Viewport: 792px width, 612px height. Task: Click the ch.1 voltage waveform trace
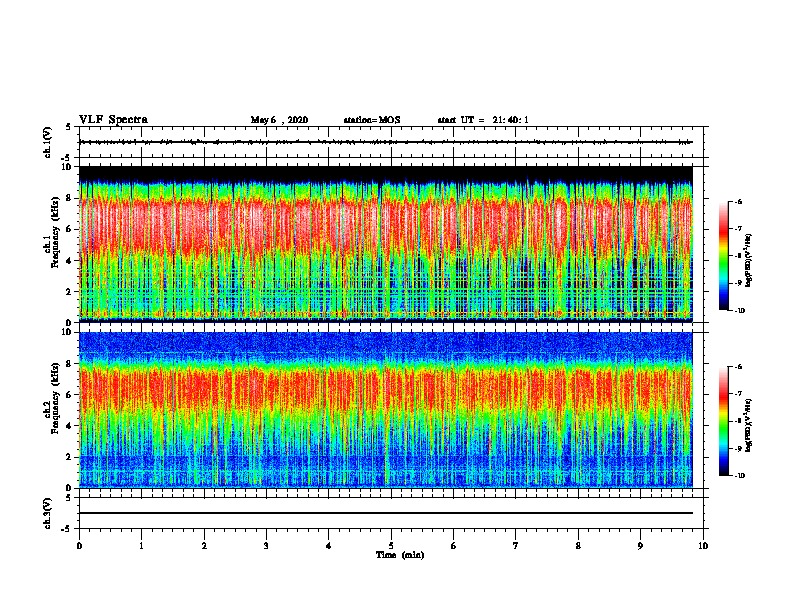(385, 142)
